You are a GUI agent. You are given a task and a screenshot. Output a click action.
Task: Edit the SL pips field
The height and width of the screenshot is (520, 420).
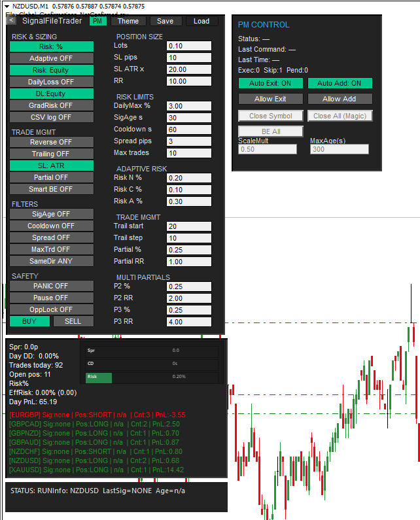coord(189,58)
